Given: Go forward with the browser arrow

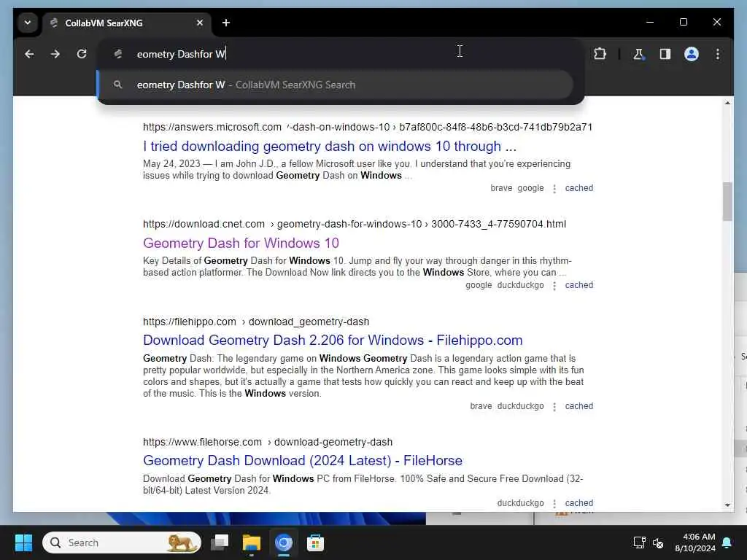Looking at the screenshot, I should tap(55, 54).
